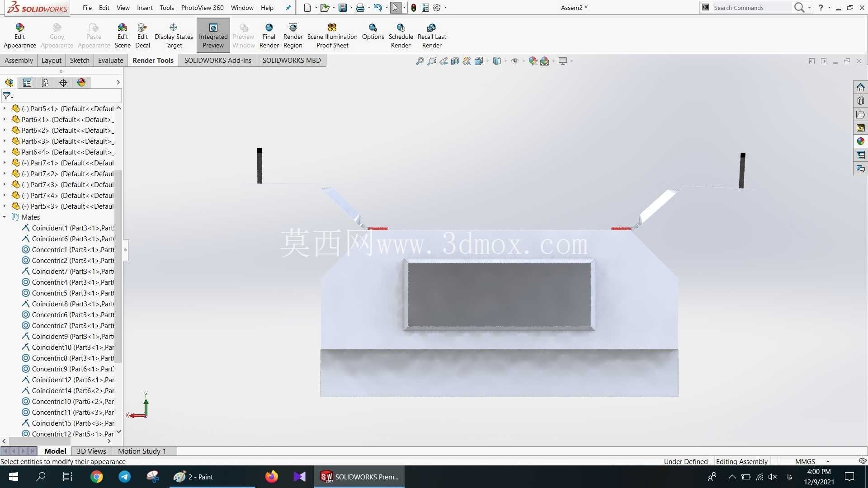This screenshot has height=488, width=868.
Task: Open the Edit Appearance tool
Action: coord(19,35)
